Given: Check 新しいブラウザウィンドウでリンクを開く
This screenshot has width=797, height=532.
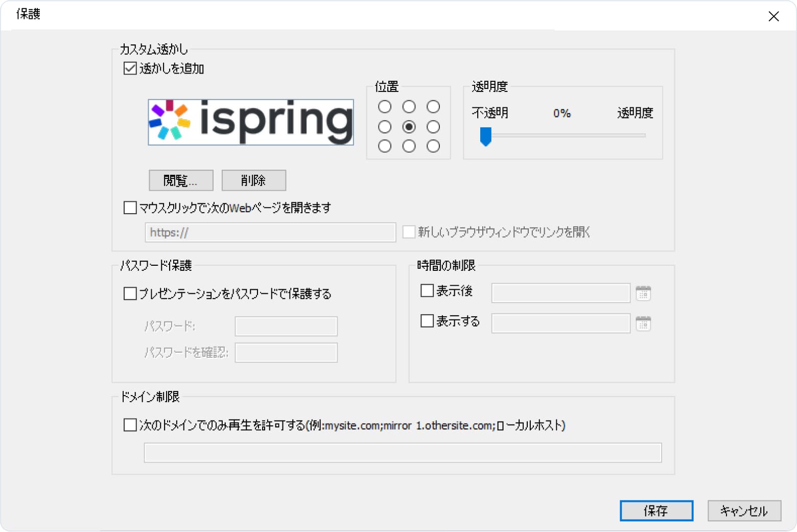Looking at the screenshot, I should point(408,232).
